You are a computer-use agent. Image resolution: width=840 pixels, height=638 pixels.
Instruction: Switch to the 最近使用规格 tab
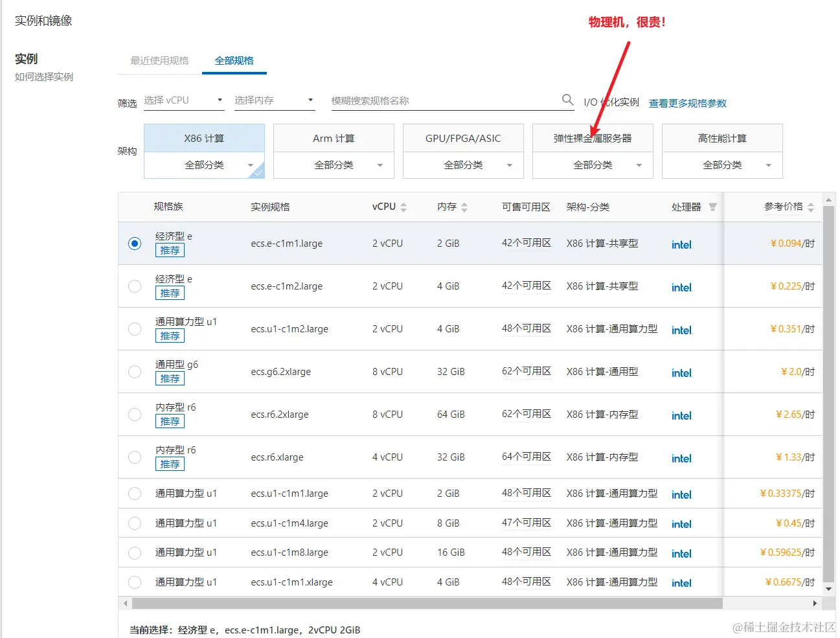159,60
